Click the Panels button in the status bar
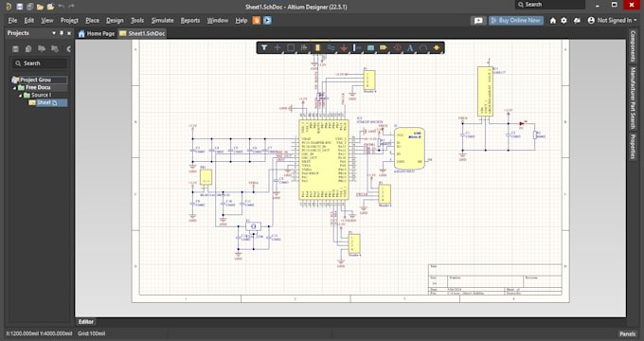 coord(628,334)
